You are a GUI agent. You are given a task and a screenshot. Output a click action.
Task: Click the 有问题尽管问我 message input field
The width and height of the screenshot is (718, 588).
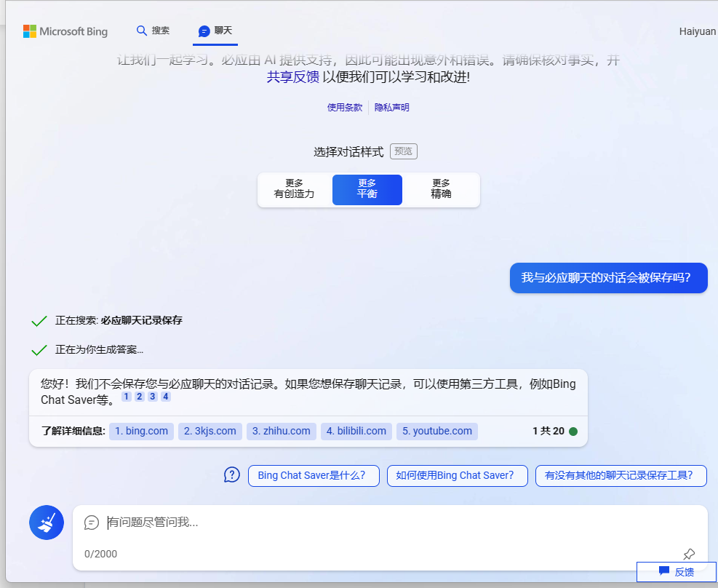(x=386, y=523)
